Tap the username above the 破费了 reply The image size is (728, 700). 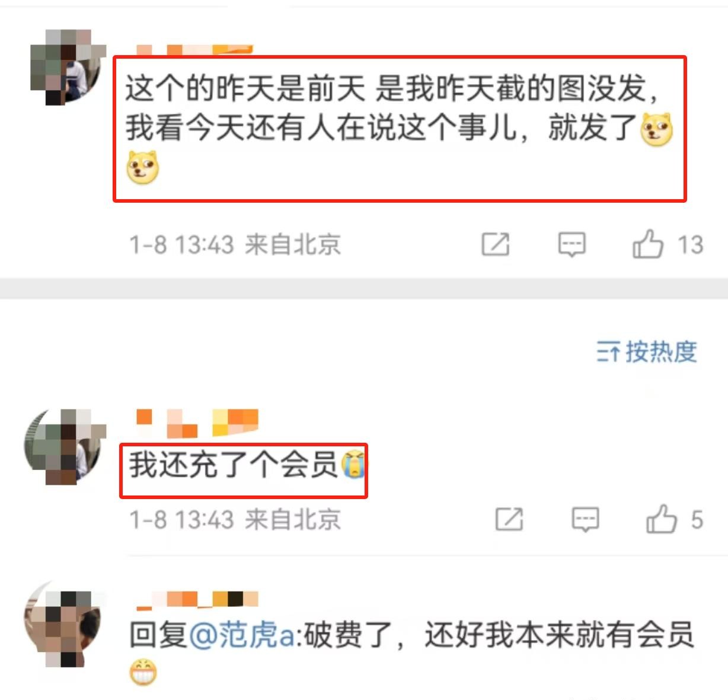click(x=197, y=599)
